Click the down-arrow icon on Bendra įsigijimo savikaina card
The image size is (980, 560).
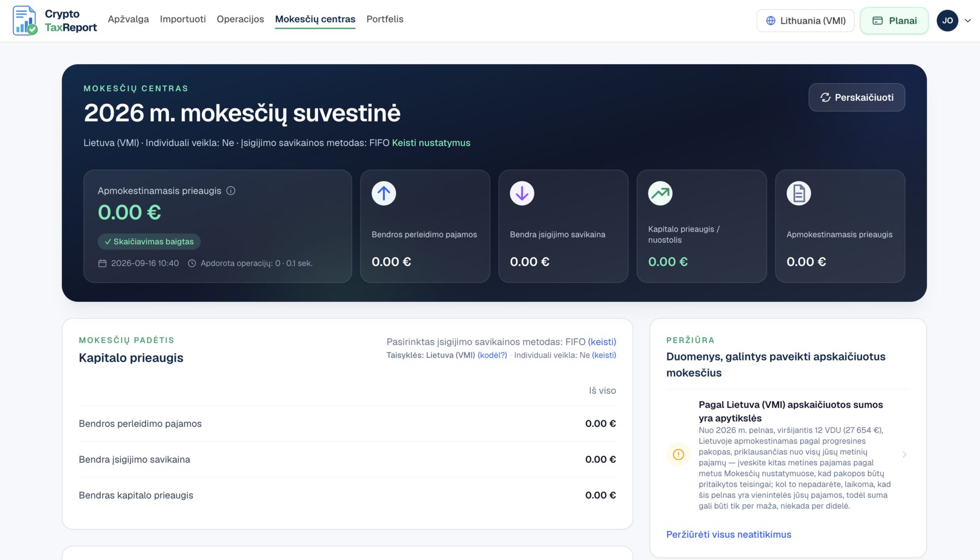click(x=522, y=193)
